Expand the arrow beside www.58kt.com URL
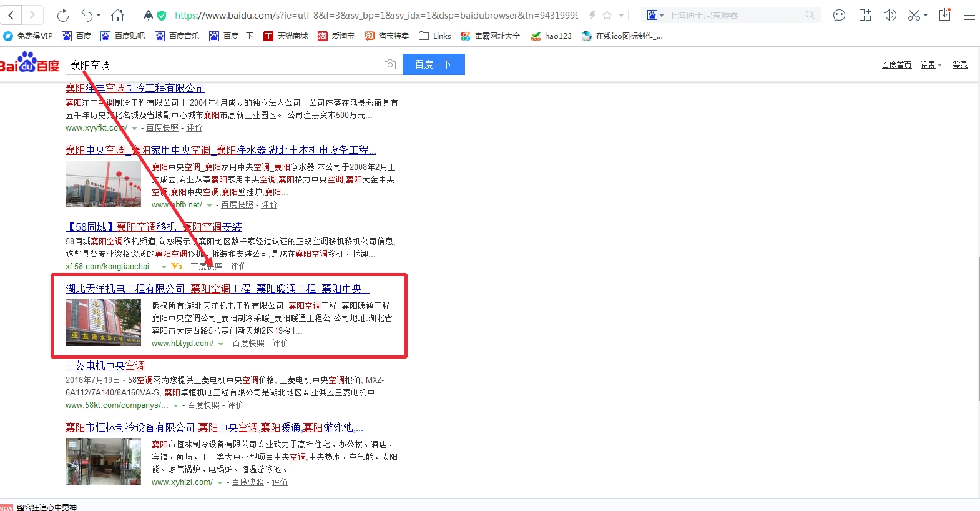The image size is (980, 511). click(x=175, y=405)
